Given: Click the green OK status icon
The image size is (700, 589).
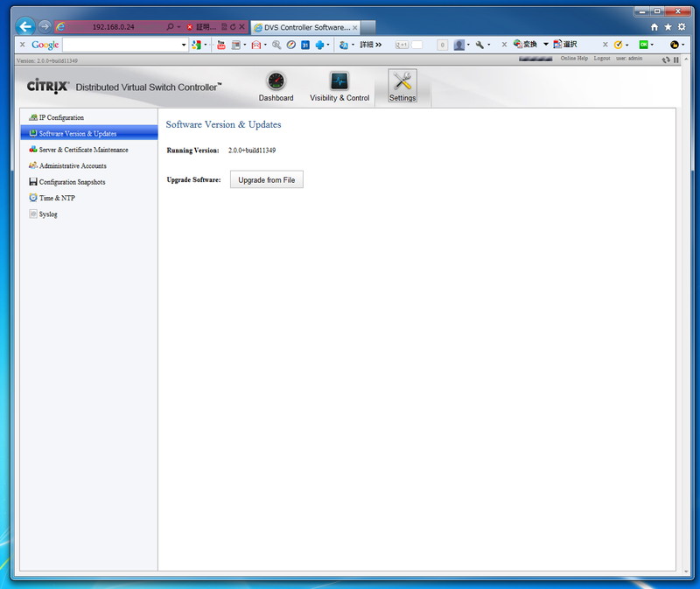Looking at the screenshot, I should (x=643, y=45).
